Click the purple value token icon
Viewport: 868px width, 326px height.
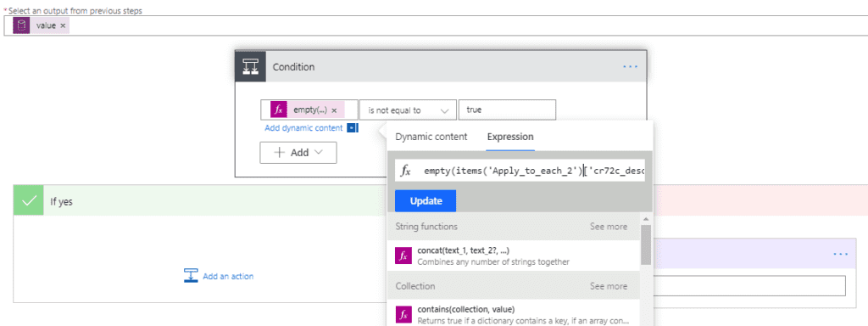click(21, 25)
